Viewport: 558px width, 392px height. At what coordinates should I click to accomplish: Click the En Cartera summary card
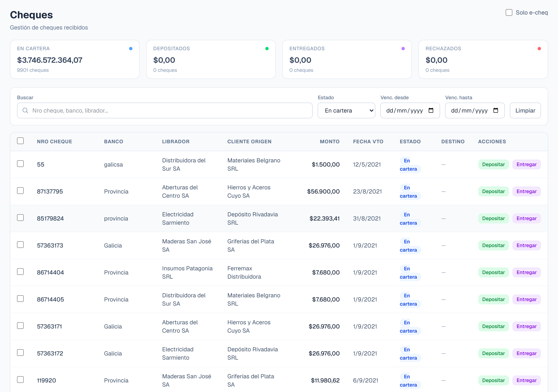pos(75,59)
